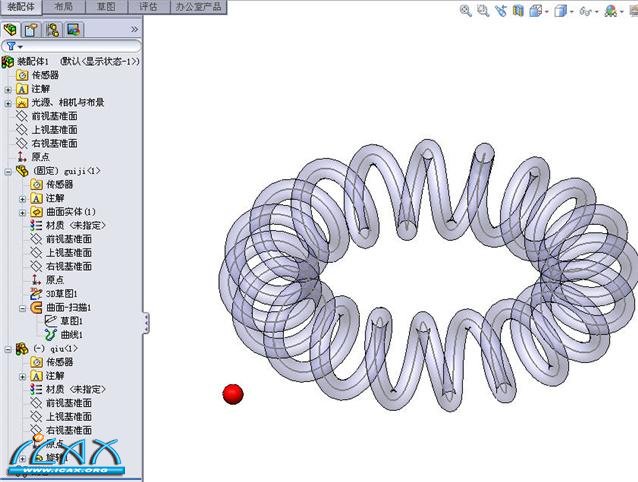Activate the Section View icon
The width and height of the screenshot is (638, 482).
click(517, 12)
